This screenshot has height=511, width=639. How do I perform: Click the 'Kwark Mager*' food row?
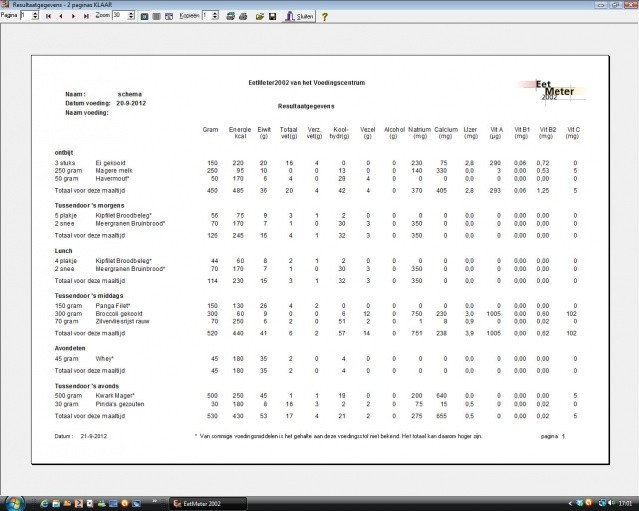tap(316, 396)
